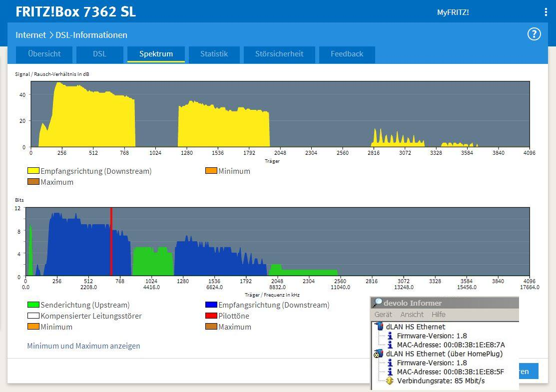Click the MyFRITZ! link
The image size is (556, 392).
(x=453, y=12)
